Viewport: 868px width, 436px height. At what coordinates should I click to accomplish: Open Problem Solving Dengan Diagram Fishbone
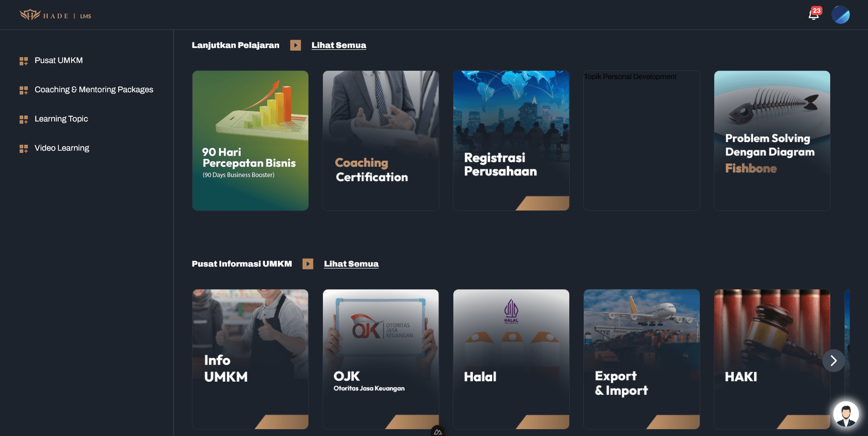pyautogui.click(x=772, y=140)
